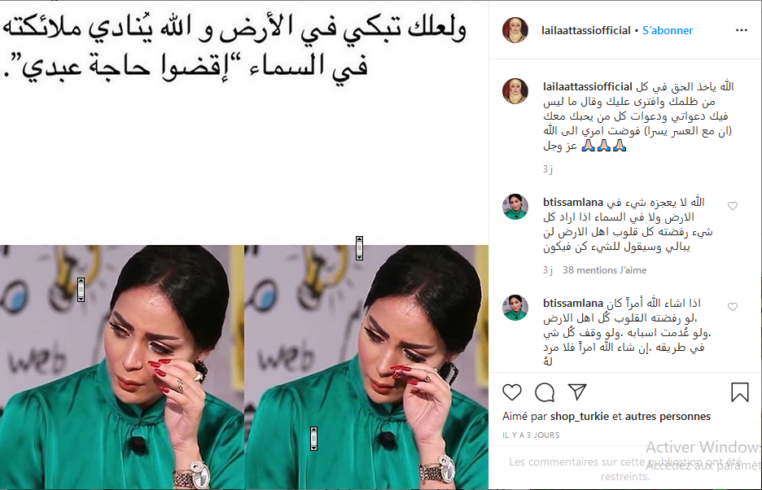Click lailaattassiofficial caption avatar
This screenshot has height=490, width=762.
515,91
